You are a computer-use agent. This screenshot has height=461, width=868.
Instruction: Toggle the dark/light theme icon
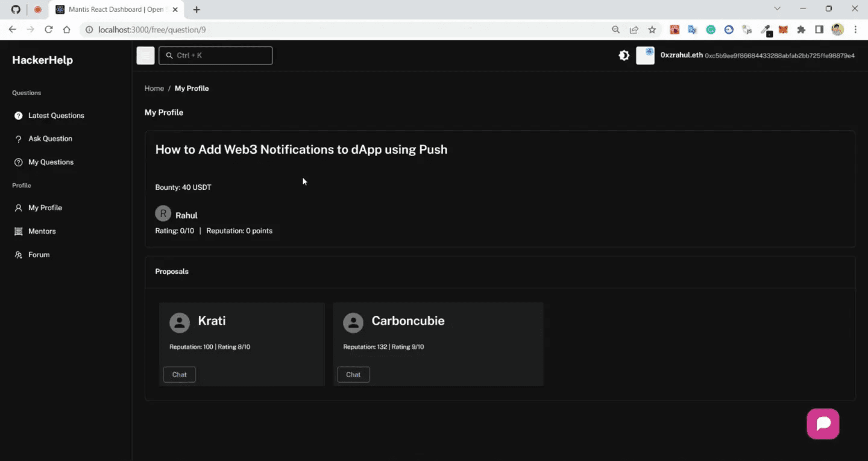pos(624,55)
